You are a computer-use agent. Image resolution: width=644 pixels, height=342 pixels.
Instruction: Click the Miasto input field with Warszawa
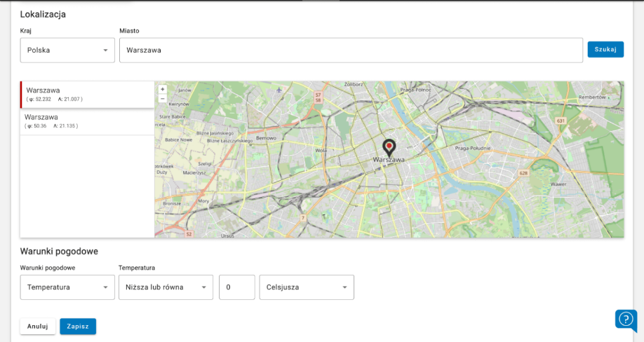(351, 50)
